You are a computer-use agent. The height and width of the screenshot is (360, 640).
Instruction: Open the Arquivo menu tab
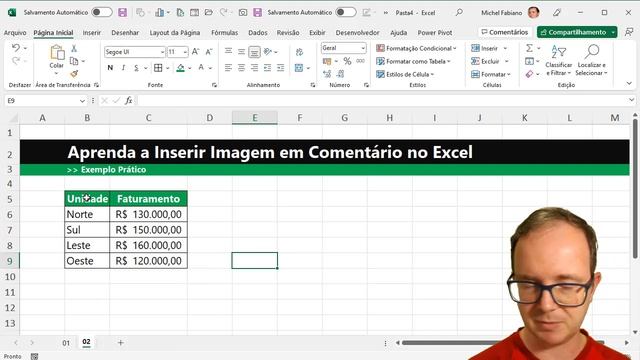point(15,33)
